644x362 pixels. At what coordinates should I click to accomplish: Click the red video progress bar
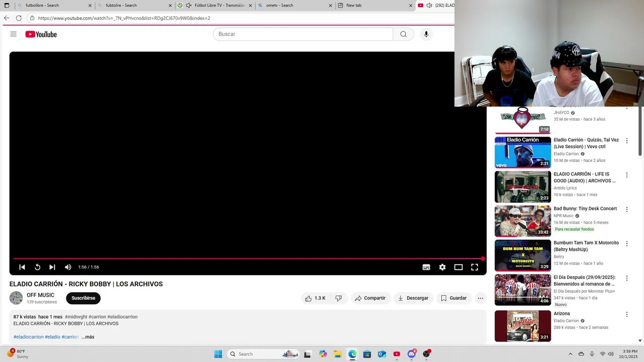(248, 258)
